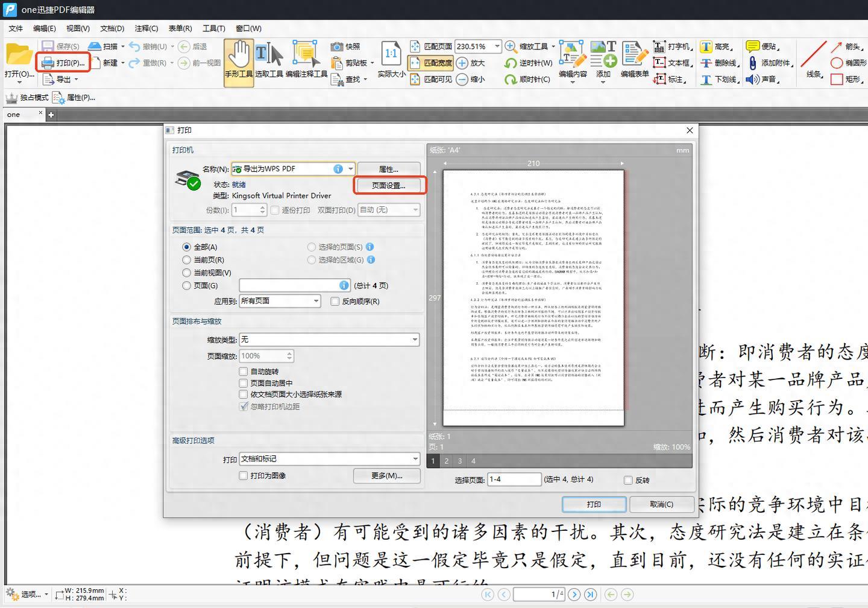
Task: Click the 选择页面 input field
Action: [514, 480]
